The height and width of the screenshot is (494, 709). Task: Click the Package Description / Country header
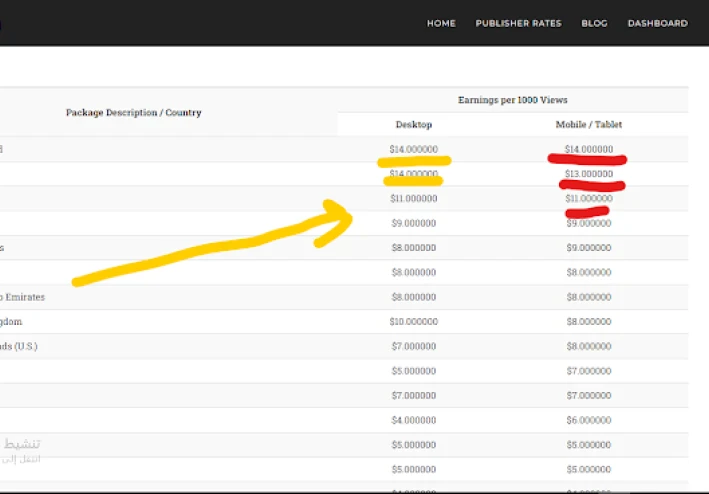point(133,113)
